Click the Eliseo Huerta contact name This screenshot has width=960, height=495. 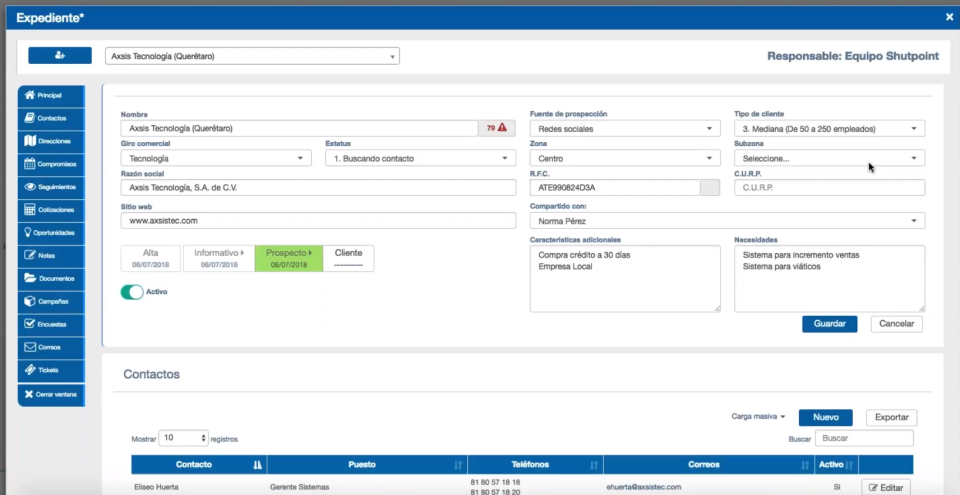154,487
